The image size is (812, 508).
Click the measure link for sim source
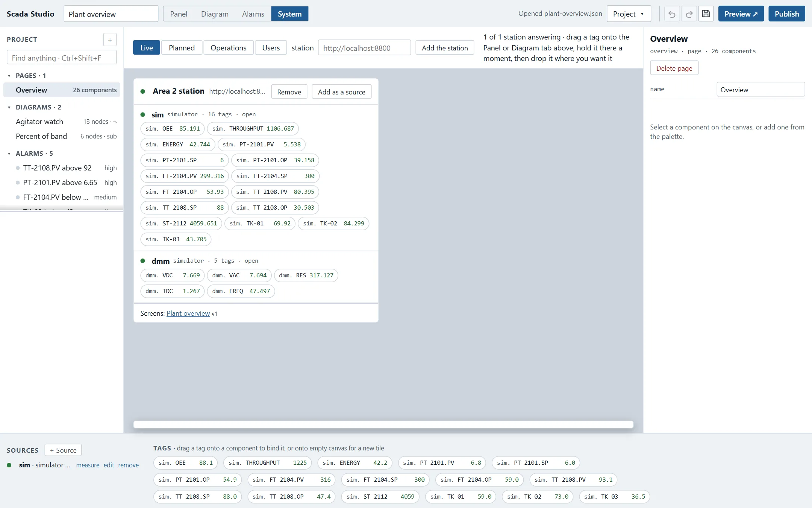click(88, 465)
